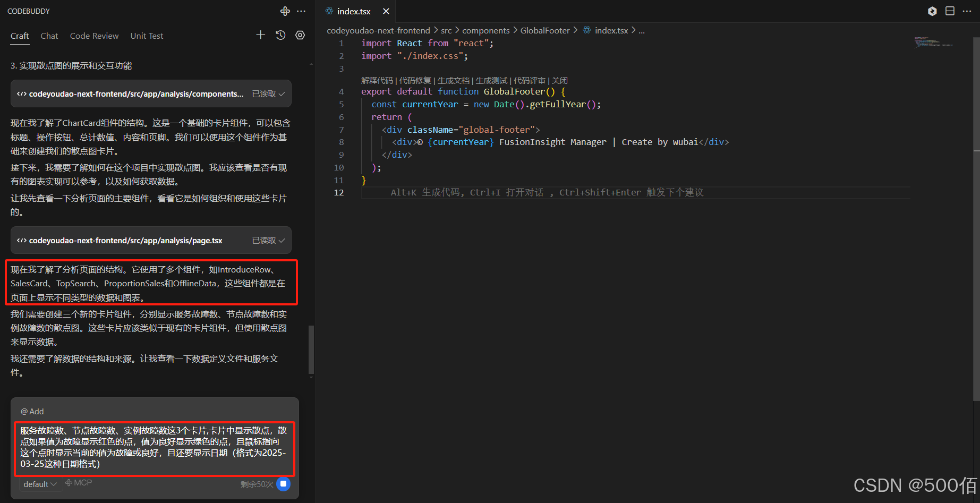The height and width of the screenshot is (503, 980).
Task: Click 生成测试 code lens link
Action: click(x=492, y=81)
